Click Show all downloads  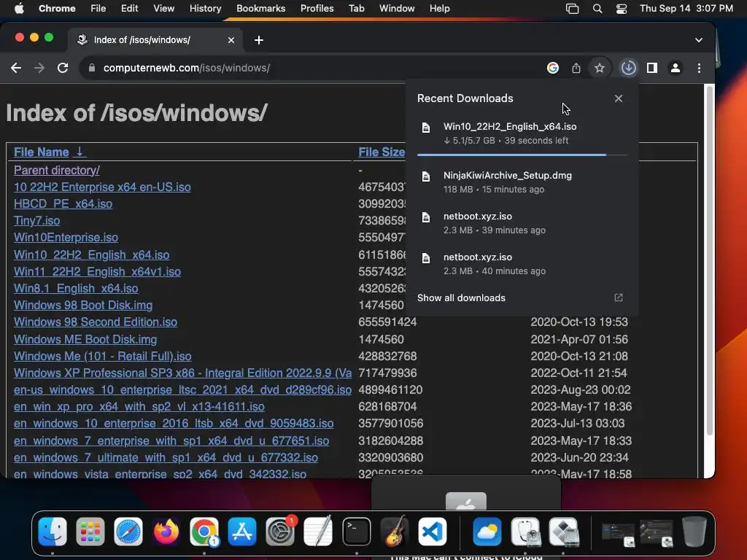click(x=461, y=297)
